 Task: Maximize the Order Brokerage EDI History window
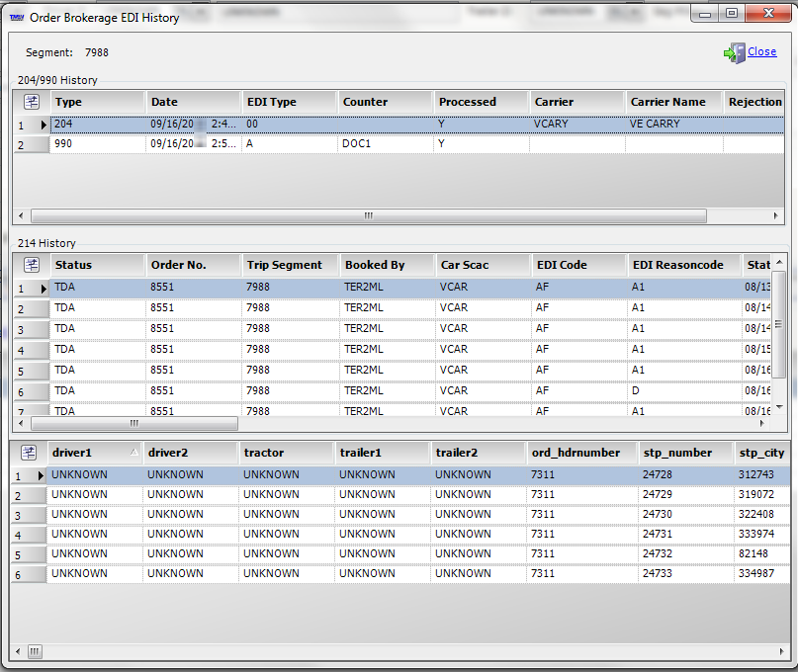732,14
